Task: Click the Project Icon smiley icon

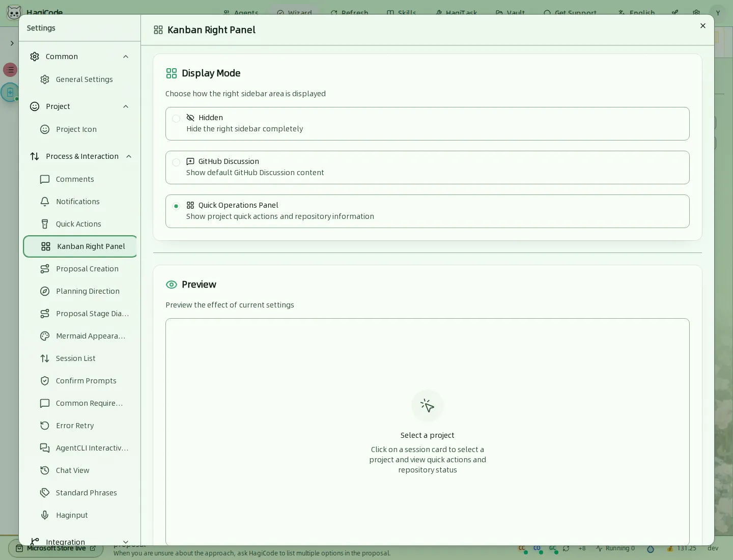Action: [45, 129]
